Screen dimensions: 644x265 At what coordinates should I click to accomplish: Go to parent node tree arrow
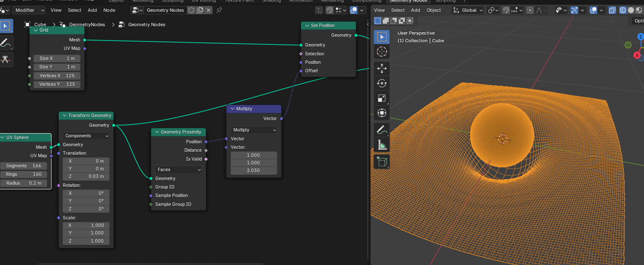point(319,10)
